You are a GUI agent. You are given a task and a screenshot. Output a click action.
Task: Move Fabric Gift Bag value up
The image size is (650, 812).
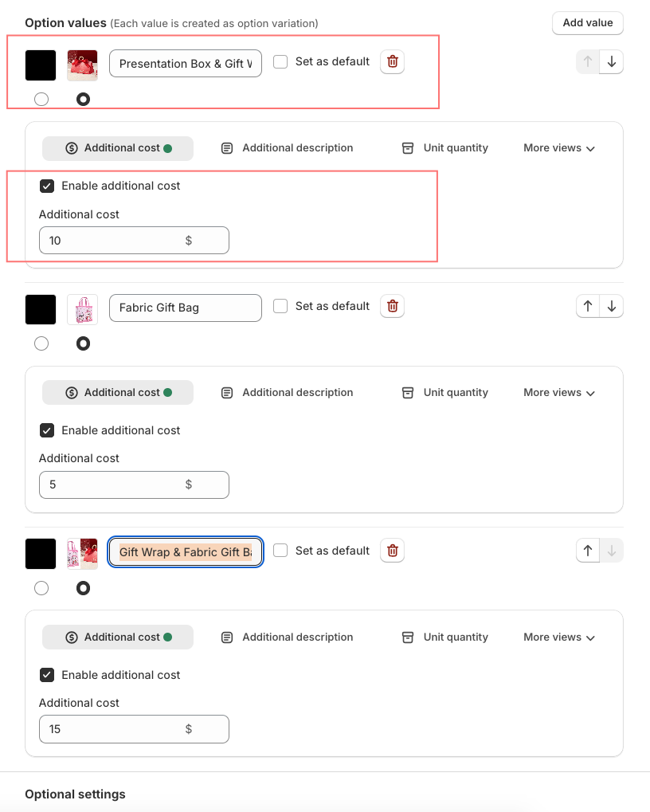[x=588, y=306]
